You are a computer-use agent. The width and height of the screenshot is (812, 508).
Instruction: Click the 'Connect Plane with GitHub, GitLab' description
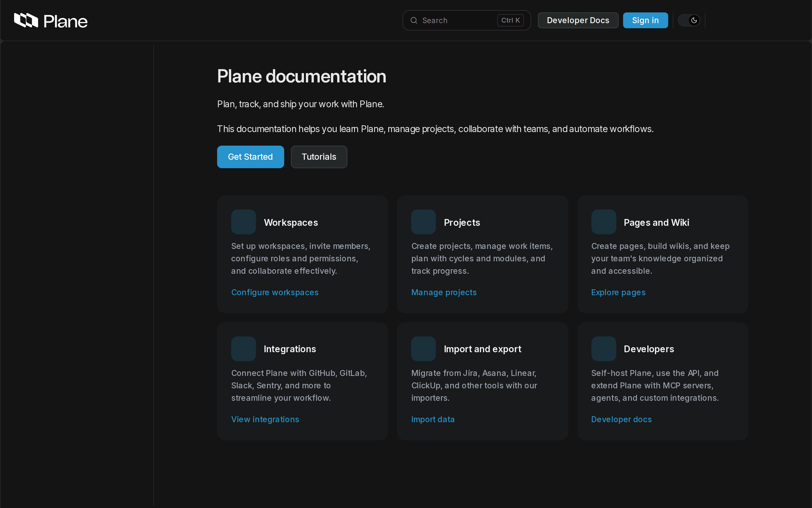point(299,385)
